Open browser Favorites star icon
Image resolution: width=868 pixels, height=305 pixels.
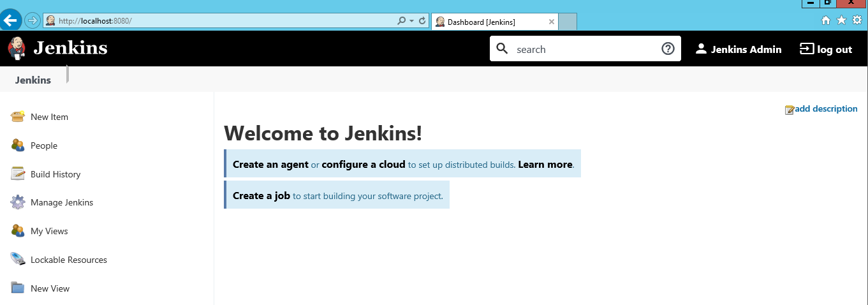[x=841, y=20]
